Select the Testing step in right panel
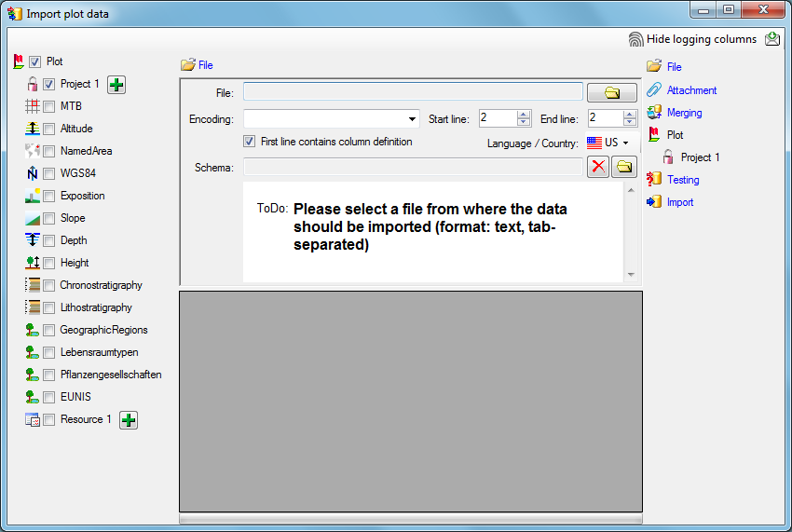 682,180
